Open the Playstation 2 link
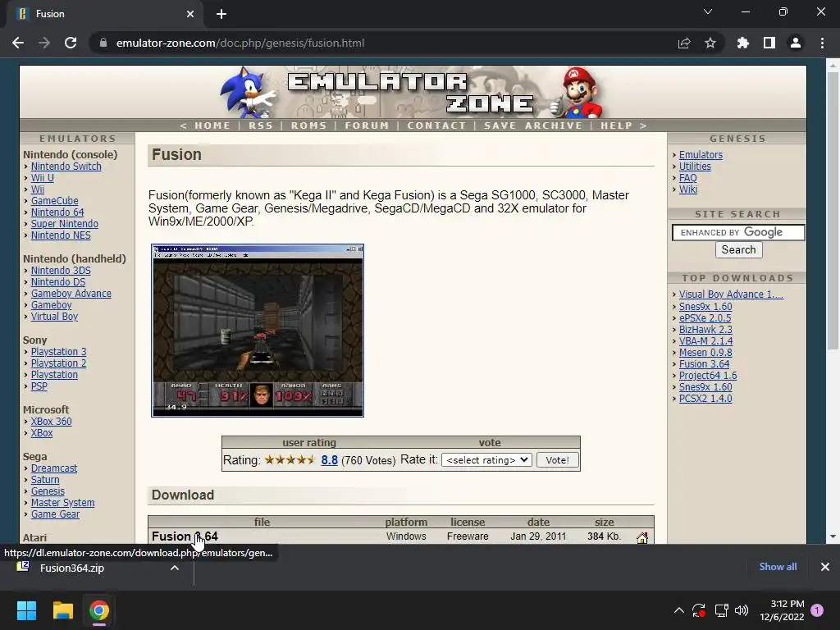 click(58, 363)
